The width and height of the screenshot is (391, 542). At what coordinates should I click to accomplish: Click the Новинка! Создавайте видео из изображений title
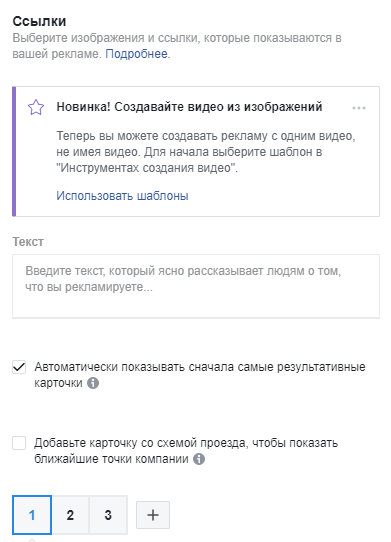tap(189, 107)
